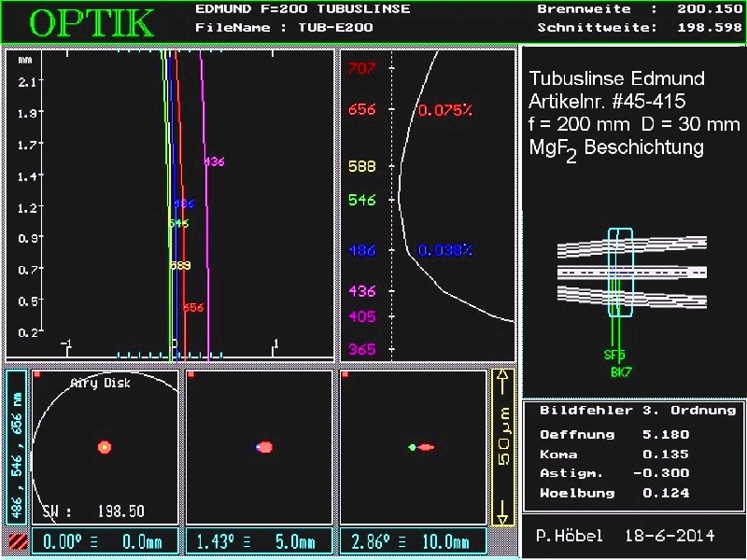Viewport: 747px width, 560px height.
Task: Click the down arrow on the 50 µm scale
Action: click(502, 511)
